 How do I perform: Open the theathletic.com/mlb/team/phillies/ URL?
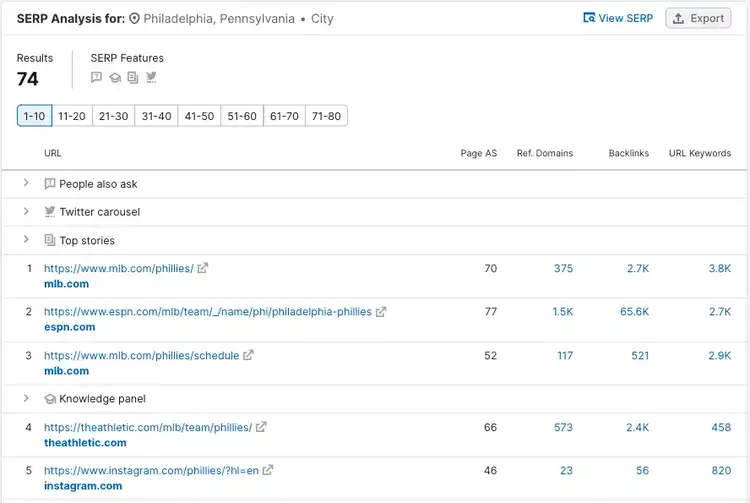(x=148, y=427)
